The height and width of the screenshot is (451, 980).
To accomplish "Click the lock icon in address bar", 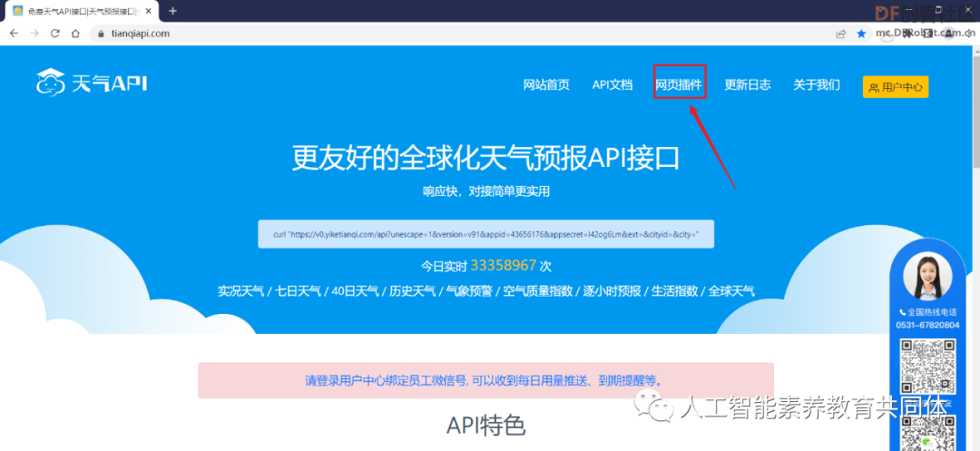I will click(x=100, y=34).
